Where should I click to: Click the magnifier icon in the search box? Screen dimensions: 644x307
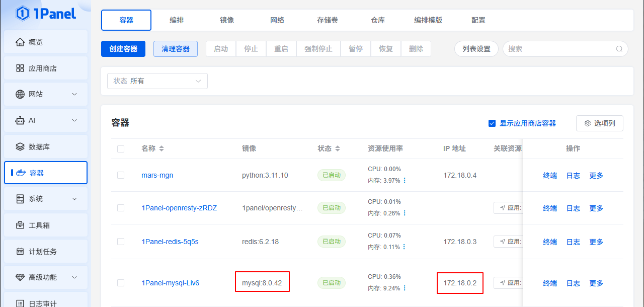[619, 49]
